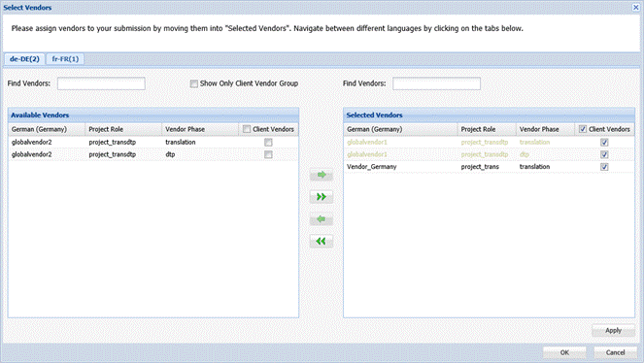This screenshot has width=644, height=363.
Task: Close the Select Vendors dialog
Action: point(635,8)
